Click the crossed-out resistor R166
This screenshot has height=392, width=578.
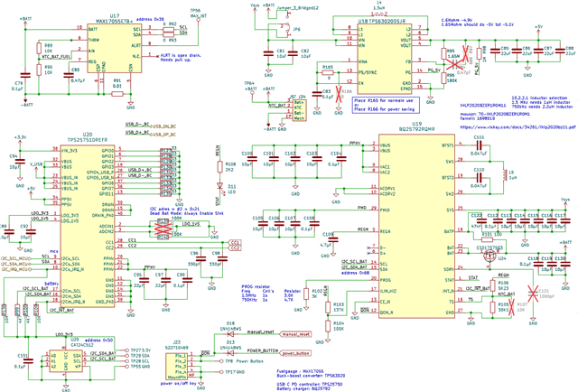click(x=339, y=93)
